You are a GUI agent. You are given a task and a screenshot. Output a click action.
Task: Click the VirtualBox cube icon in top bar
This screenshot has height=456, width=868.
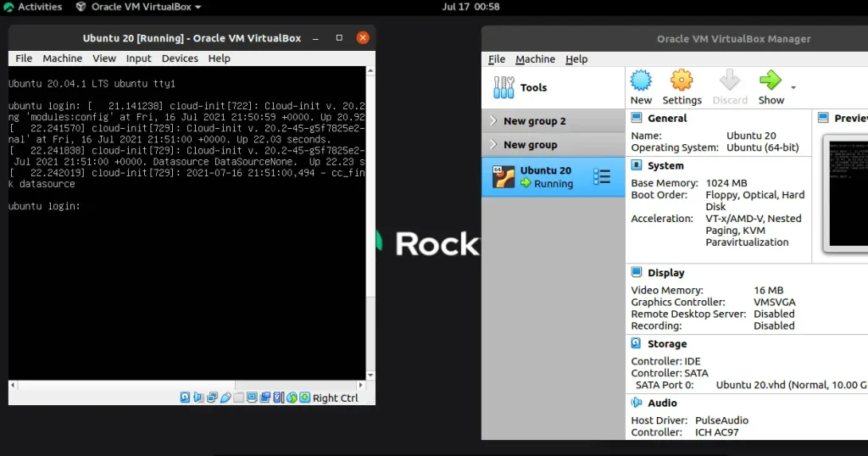[x=81, y=7]
